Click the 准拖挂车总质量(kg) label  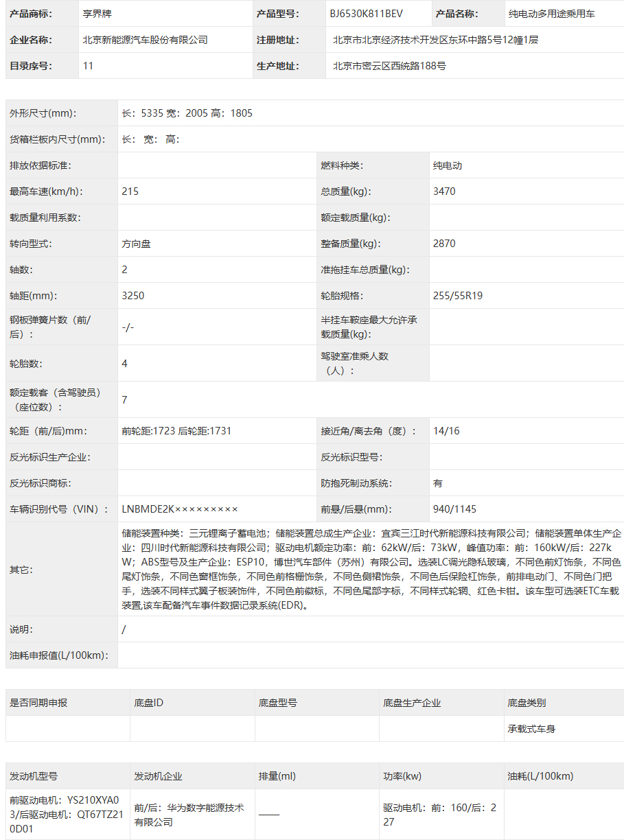[x=365, y=270]
